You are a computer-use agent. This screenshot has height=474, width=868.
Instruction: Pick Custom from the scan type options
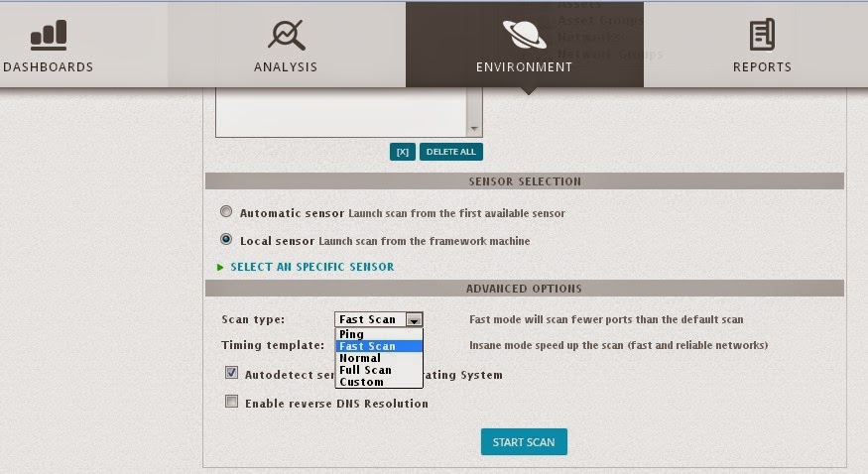[361, 382]
